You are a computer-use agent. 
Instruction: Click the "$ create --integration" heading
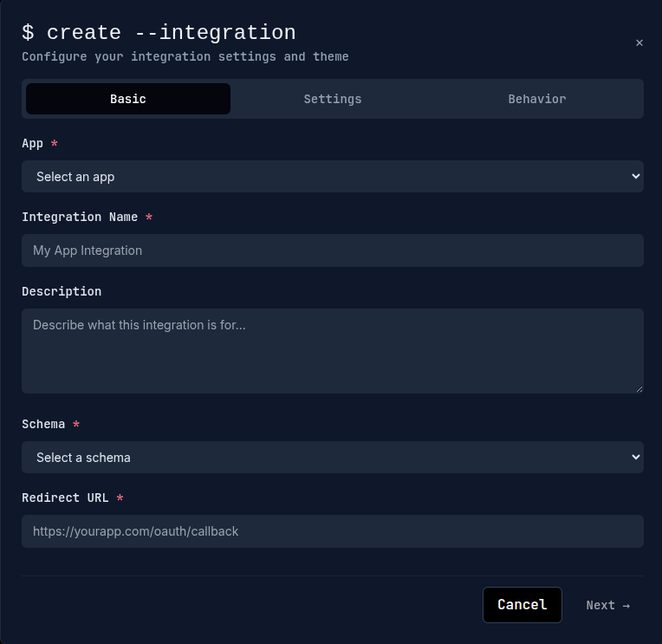[x=159, y=33]
